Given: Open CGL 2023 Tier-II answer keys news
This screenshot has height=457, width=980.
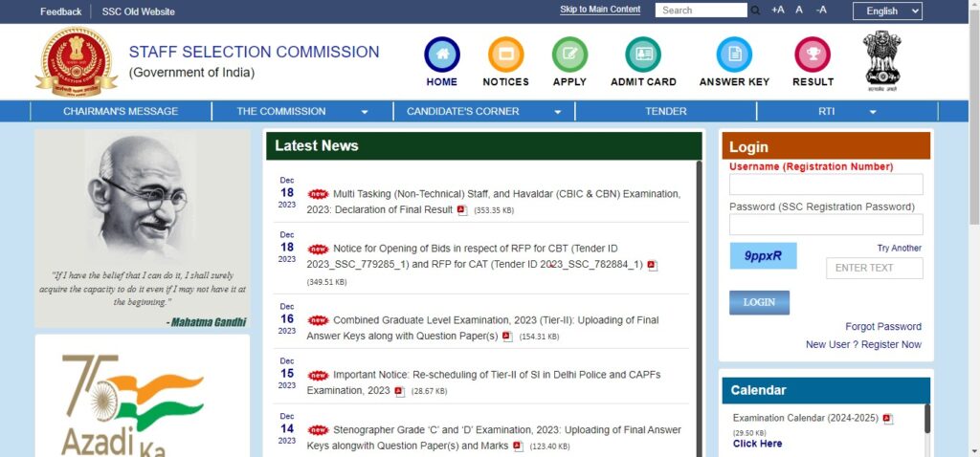Looking at the screenshot, I should [482, 328].
